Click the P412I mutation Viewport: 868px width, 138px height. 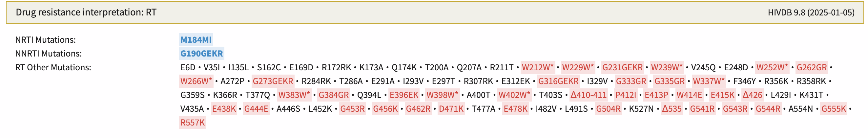point(625,95)
